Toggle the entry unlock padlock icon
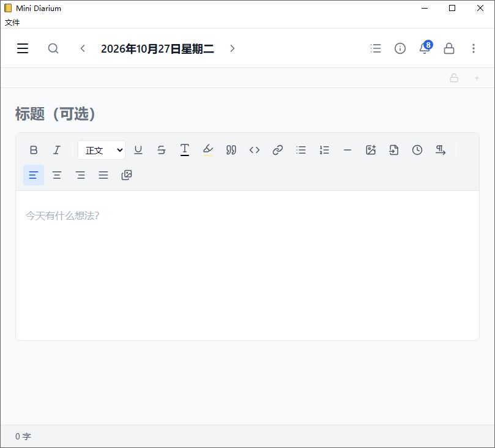 (454, 78)
